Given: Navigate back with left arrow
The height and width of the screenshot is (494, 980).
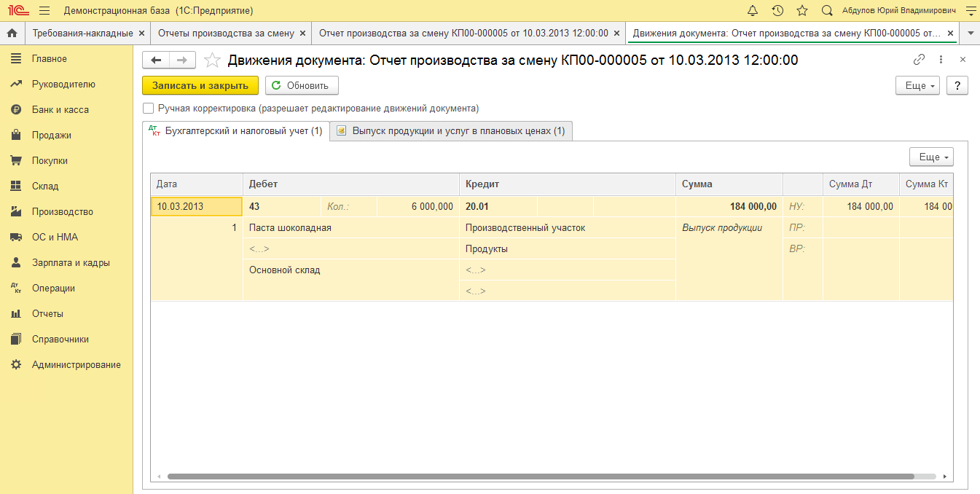Looking at the screenshot, I should (156, 60).
